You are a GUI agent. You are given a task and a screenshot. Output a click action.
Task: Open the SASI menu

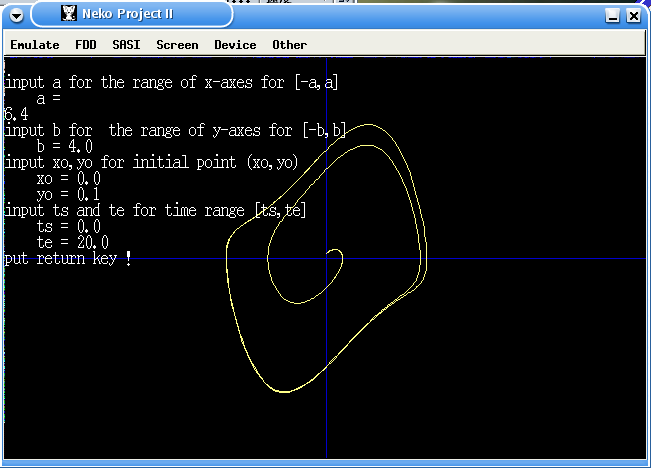click(126, 45)
